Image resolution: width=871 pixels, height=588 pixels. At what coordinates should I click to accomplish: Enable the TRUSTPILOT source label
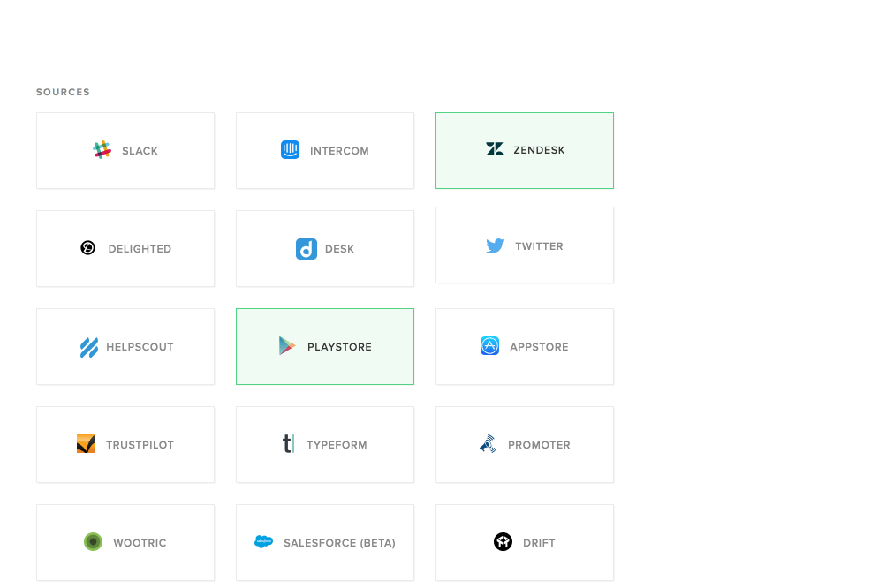coord(140,445)
